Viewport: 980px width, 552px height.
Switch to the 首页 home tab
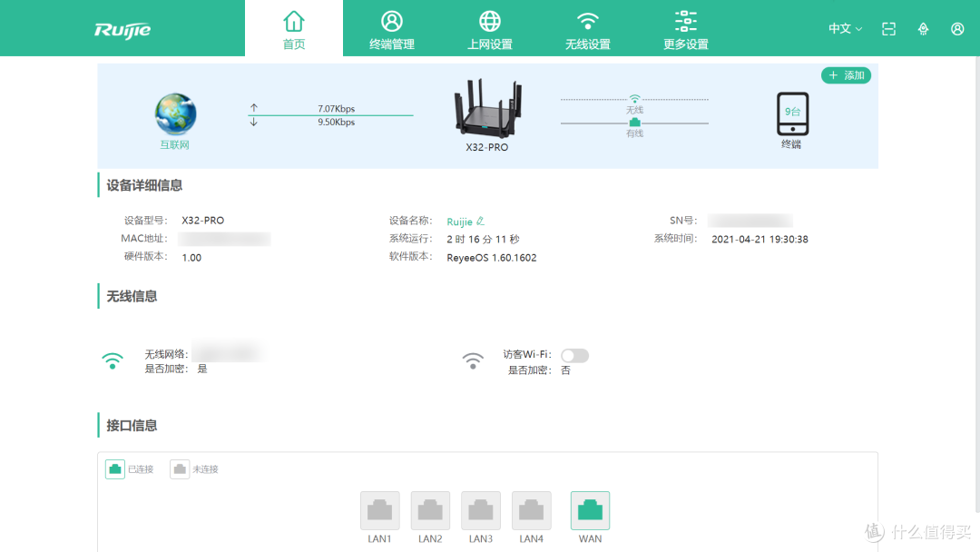click(293, 28)
